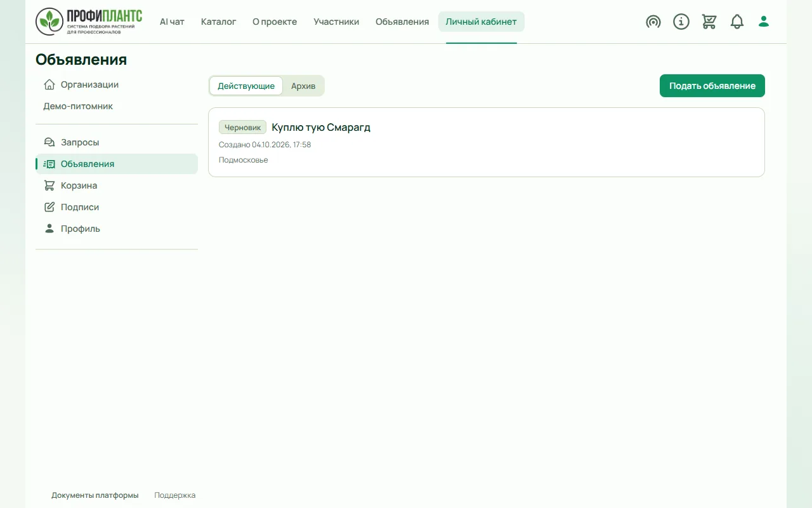Click the Черновик status badge
The height and width of the screenshot is (508, 812).
click(242, 127)
